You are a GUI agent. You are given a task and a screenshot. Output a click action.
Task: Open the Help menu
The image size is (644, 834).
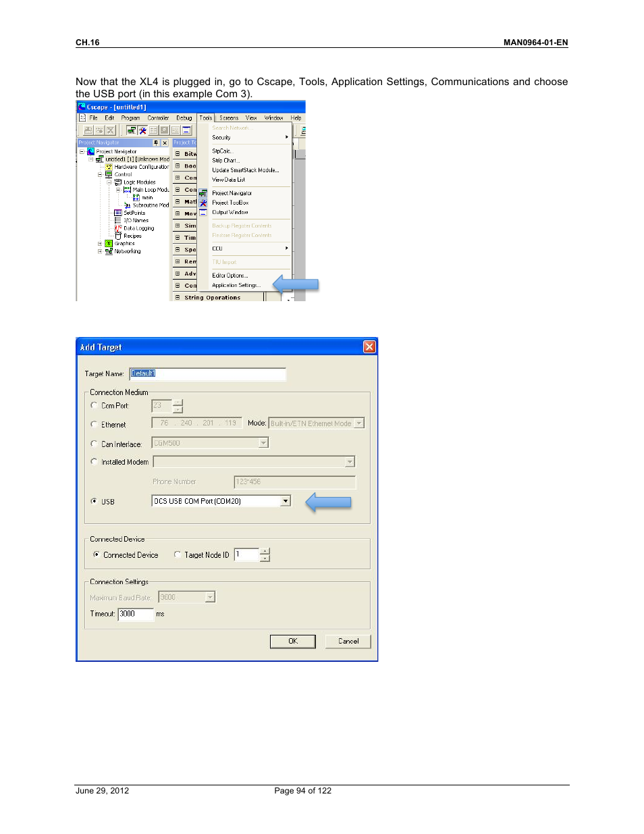point(296,118)
